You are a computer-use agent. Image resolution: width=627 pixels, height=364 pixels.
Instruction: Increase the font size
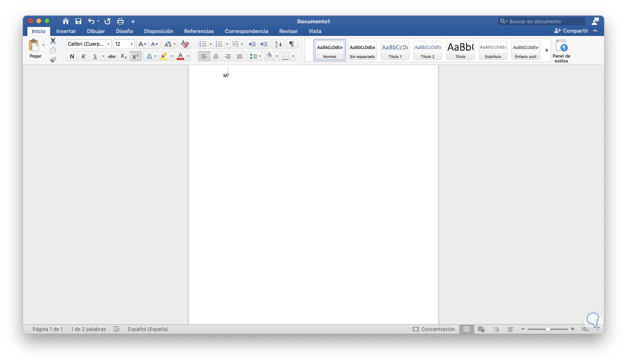tap(142, 44)
